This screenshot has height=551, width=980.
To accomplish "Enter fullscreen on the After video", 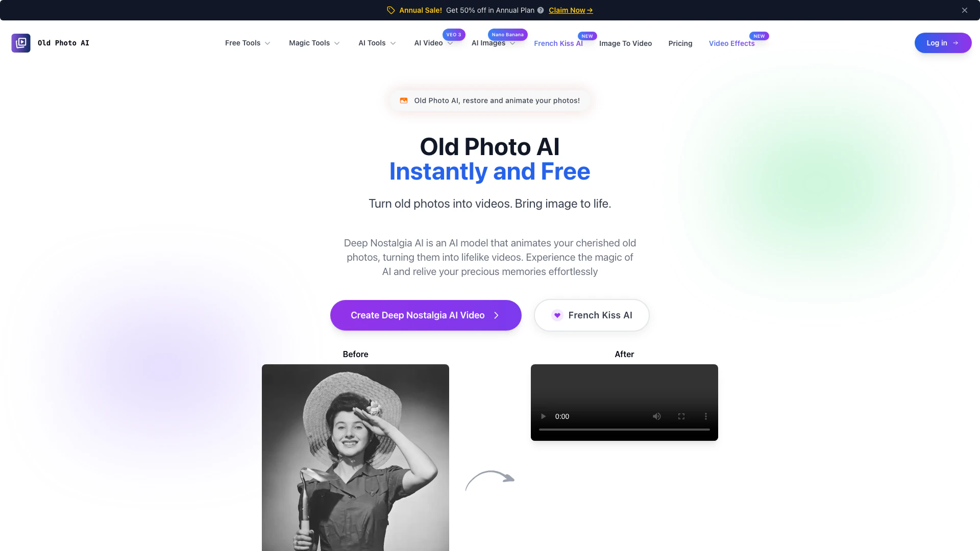I will 681,416.
